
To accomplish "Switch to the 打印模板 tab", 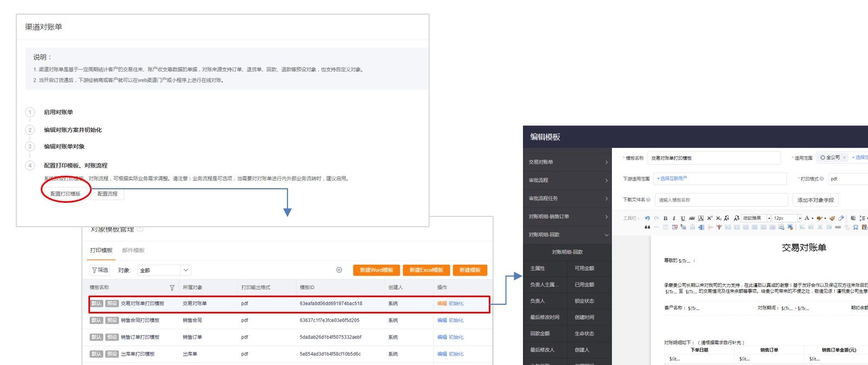I will 101,250.
